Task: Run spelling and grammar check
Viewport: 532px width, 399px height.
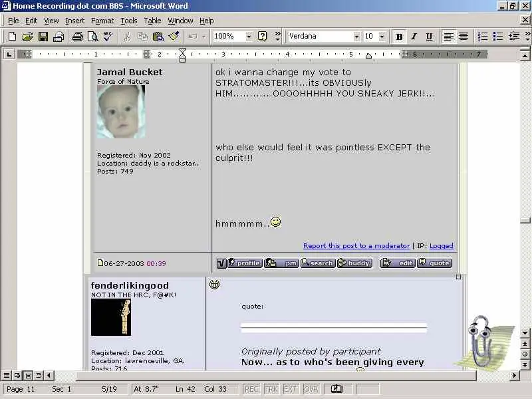Action: [x=108, y=37]
